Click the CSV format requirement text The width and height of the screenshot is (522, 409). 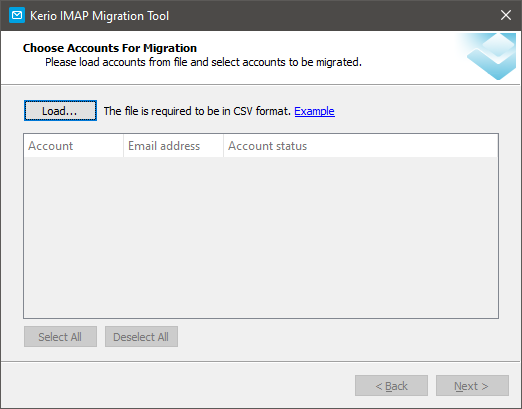[197, 111]
